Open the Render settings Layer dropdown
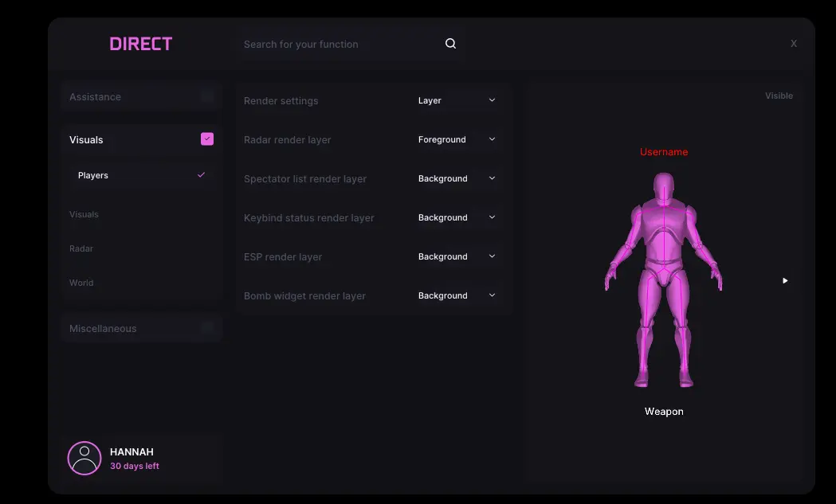The height and width of the screenshot is (504, 836). (457, 100)
